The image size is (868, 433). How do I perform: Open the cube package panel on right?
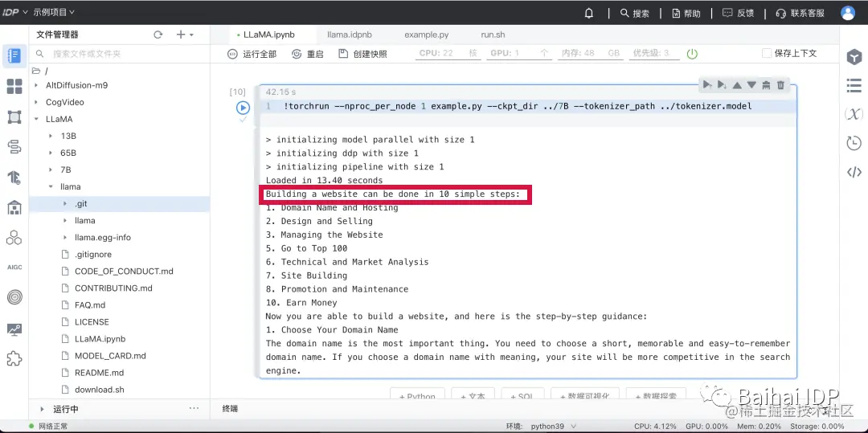[854, 56]
